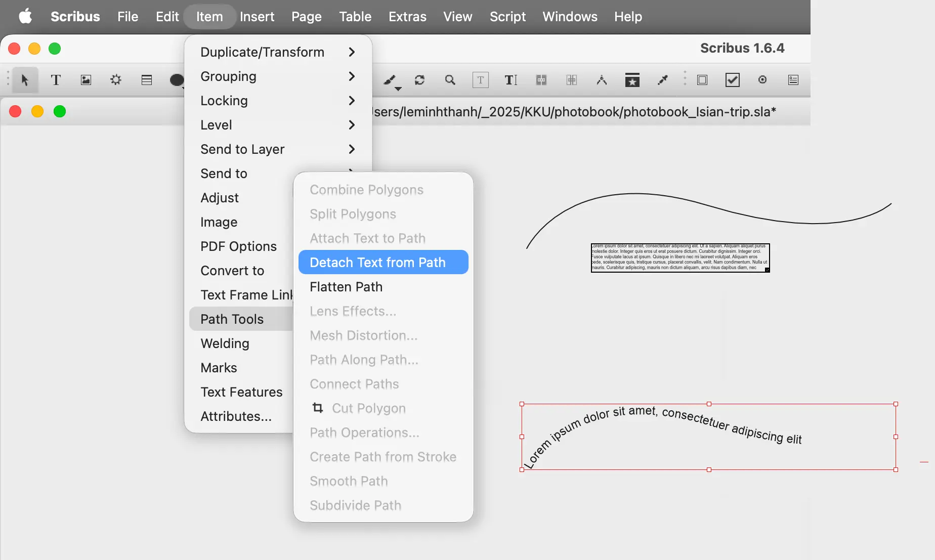The width and height of the screenshot is (935, 560).
Task: Select the Image Frame tool
Action: click(x=86, y=80)
